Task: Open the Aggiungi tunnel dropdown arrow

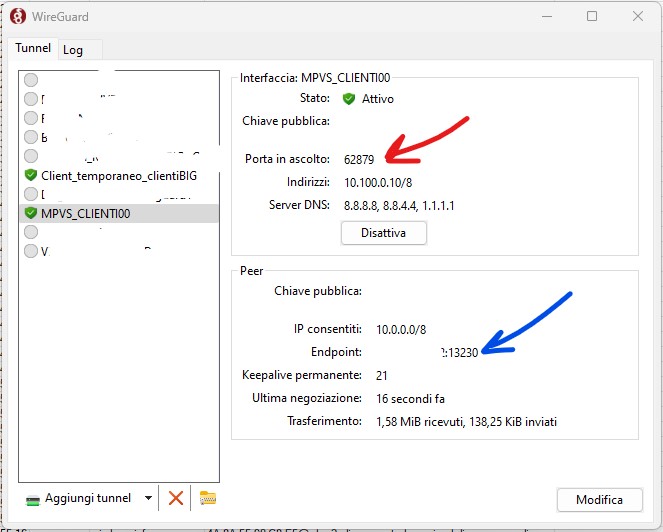Action: [x=148, y=498]
